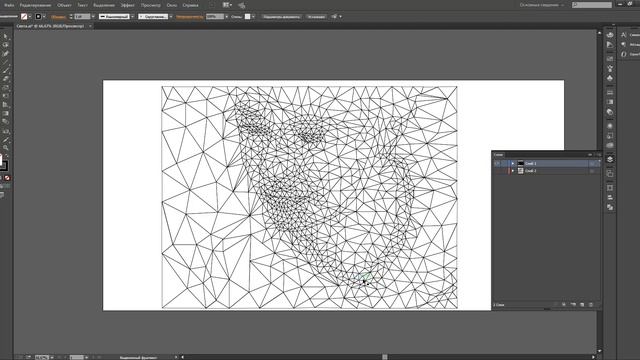This screenshot has height=360, width=640.
Task: Open the Pathfinder panel icon in the dock
Action: 610,207
